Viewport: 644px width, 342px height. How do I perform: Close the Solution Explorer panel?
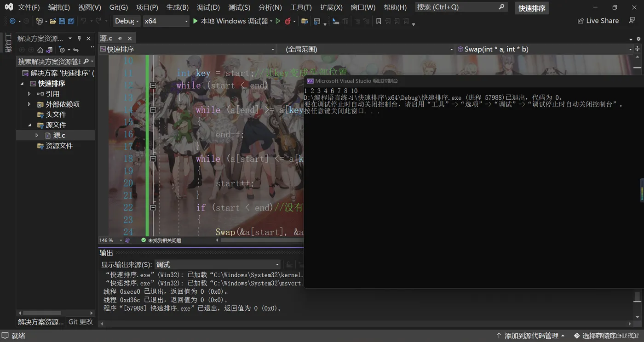pyautogui.click(x=89, y=38)
